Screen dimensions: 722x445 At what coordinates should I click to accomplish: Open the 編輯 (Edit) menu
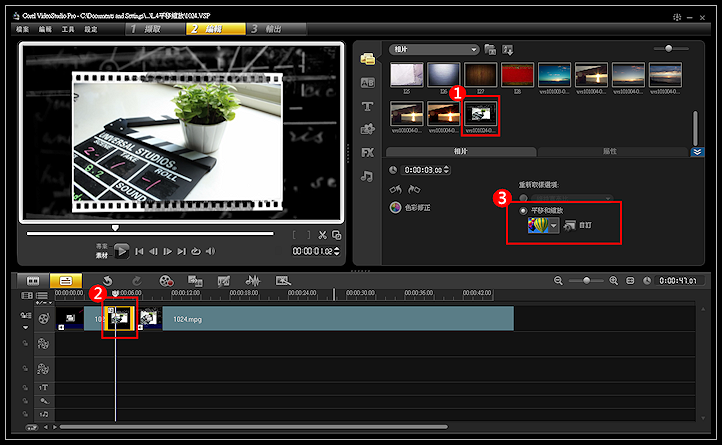pyautogui.click(x=45, y=29)
